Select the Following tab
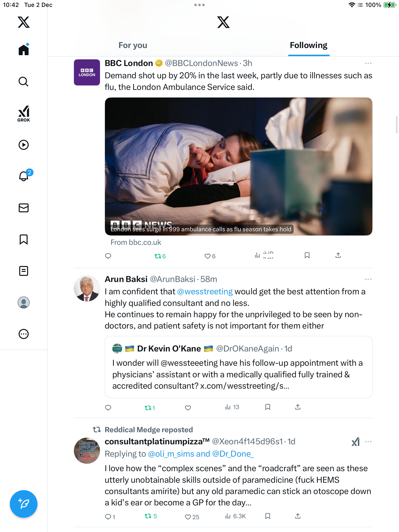Screen dimensions: 399x532 308,45
